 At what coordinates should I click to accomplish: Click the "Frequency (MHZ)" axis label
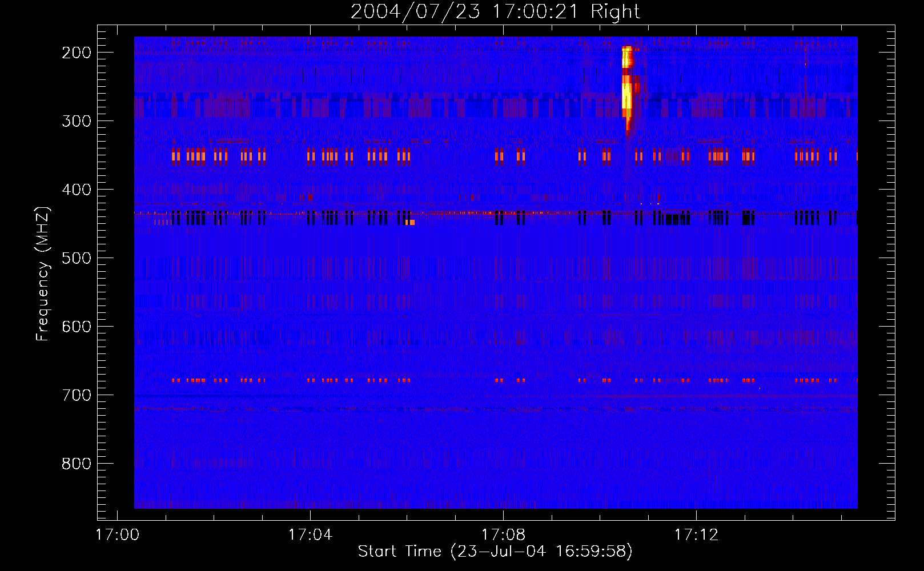[x=43, y=274]
